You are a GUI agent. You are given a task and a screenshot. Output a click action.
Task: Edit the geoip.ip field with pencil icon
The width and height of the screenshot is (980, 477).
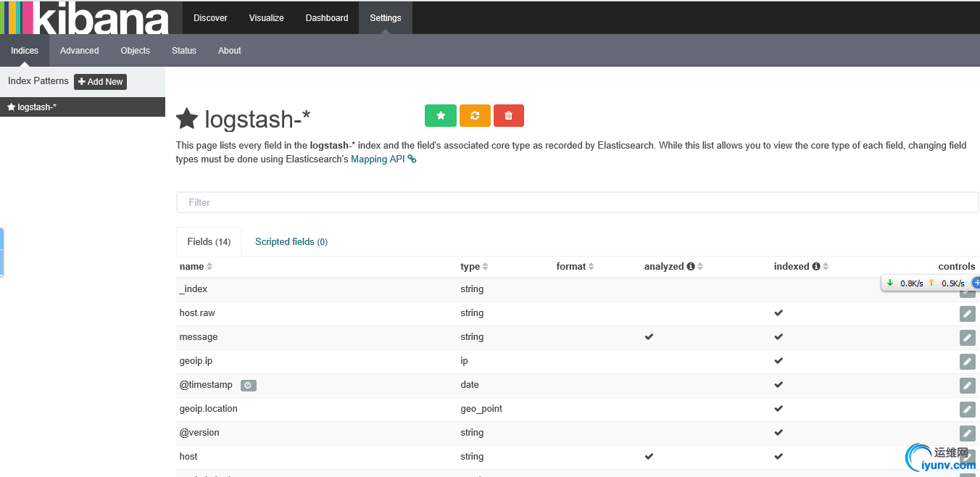pos(967,362)
